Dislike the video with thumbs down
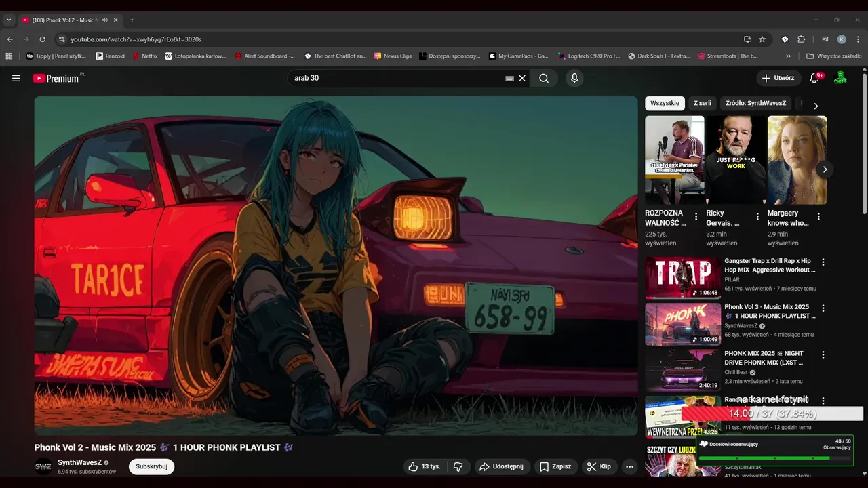Viewport: 868px width, 488px height. pyautogui.click(x=458, y=466)
